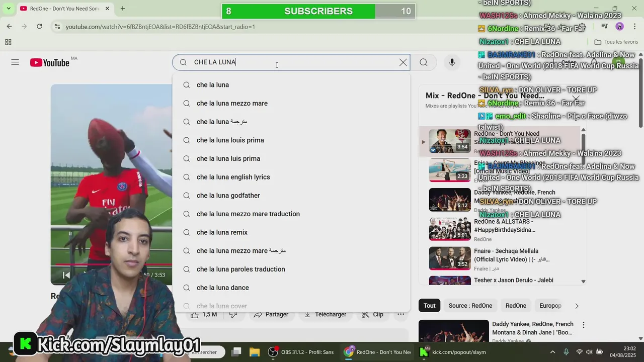644x362 pixels.
Task: Select the Tout filter chip
Action: pyautogui.click(x=429, y=306)
